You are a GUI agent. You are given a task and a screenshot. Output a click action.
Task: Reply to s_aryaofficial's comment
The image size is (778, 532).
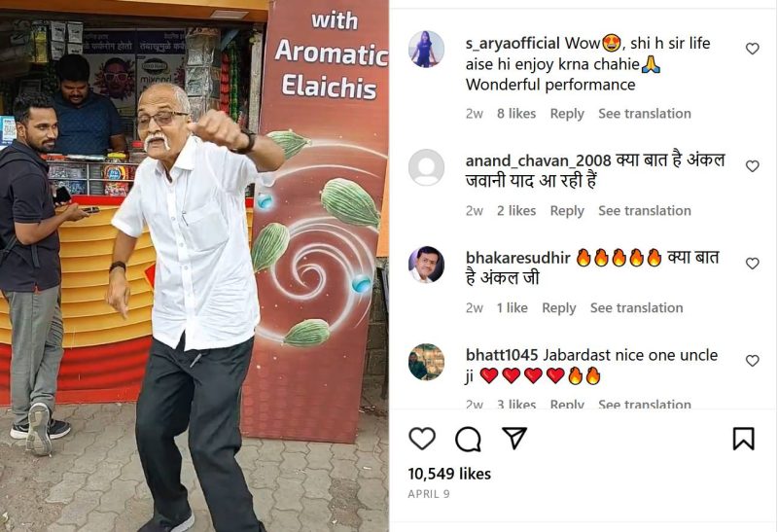point(567,114)
